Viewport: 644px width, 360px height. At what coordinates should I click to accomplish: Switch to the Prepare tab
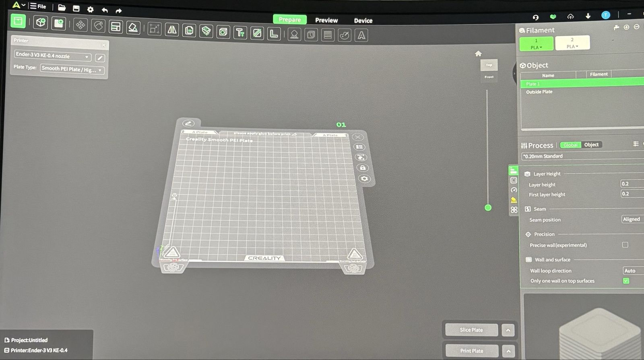coord(290,19)
